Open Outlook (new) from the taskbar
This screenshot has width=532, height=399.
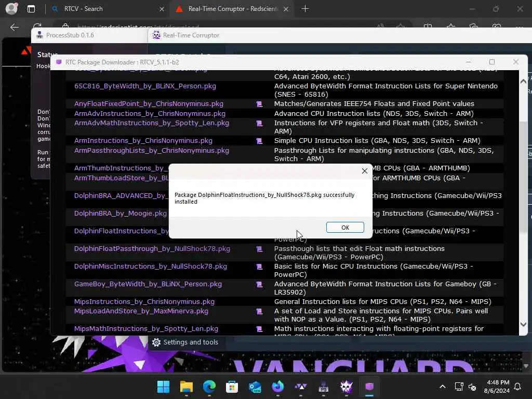pos(255,387)
